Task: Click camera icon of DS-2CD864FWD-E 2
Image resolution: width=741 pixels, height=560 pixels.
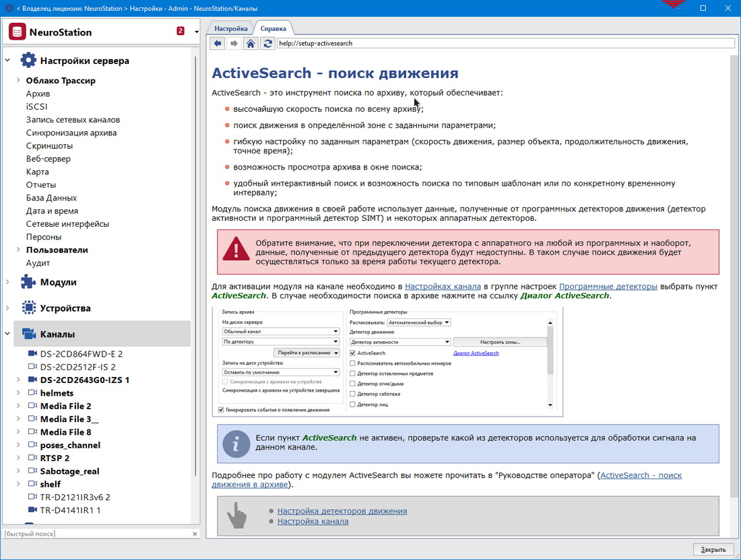Action: click(32, 354)
